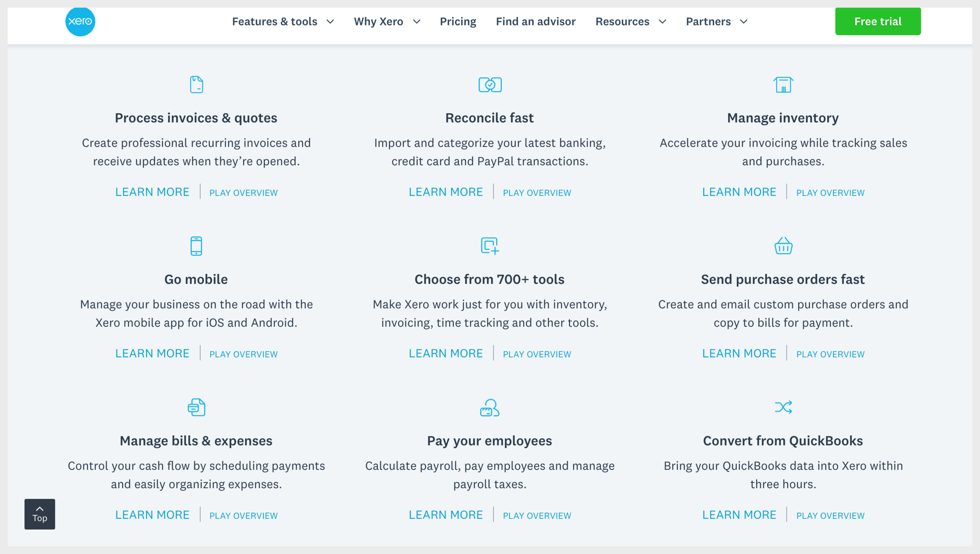Expand the Why Xero chevron

(417, 22)
